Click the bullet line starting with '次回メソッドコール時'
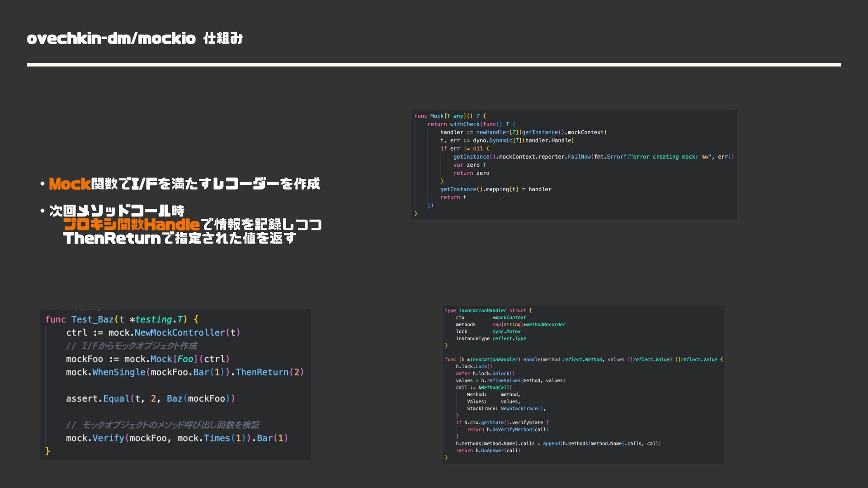The image size is (868, 488). click(117, 211)
